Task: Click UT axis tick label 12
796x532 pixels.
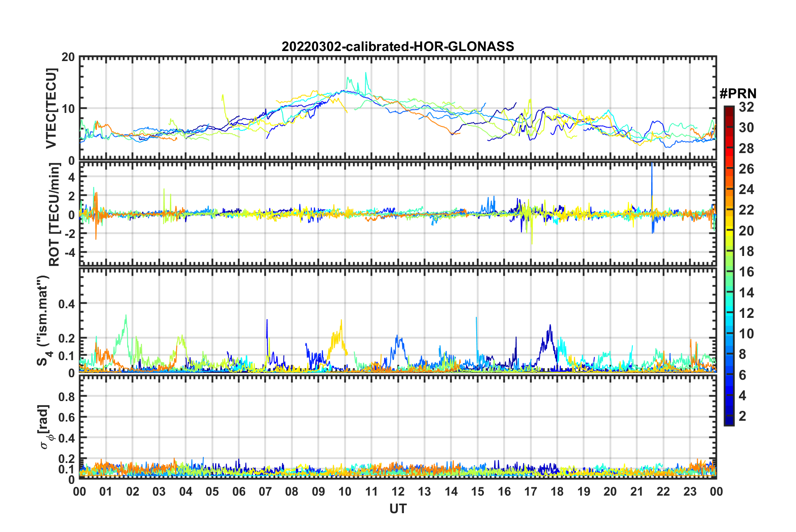Action: [x=398, y=491]
